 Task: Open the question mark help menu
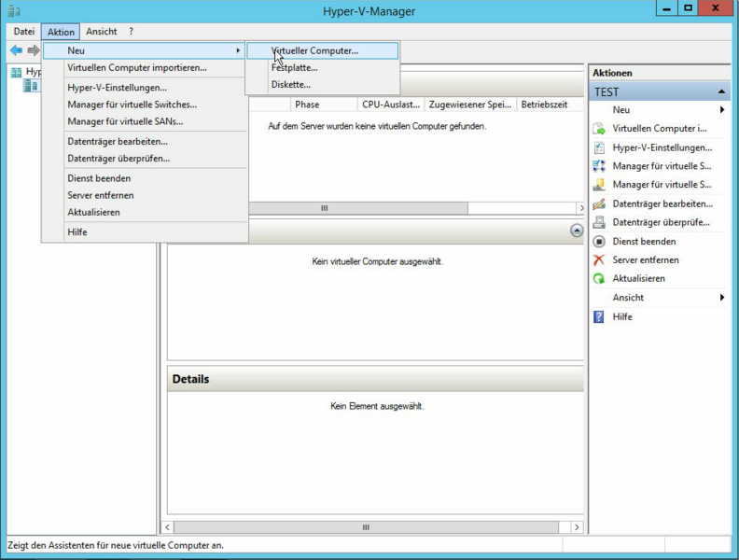(x=131, y=32)
